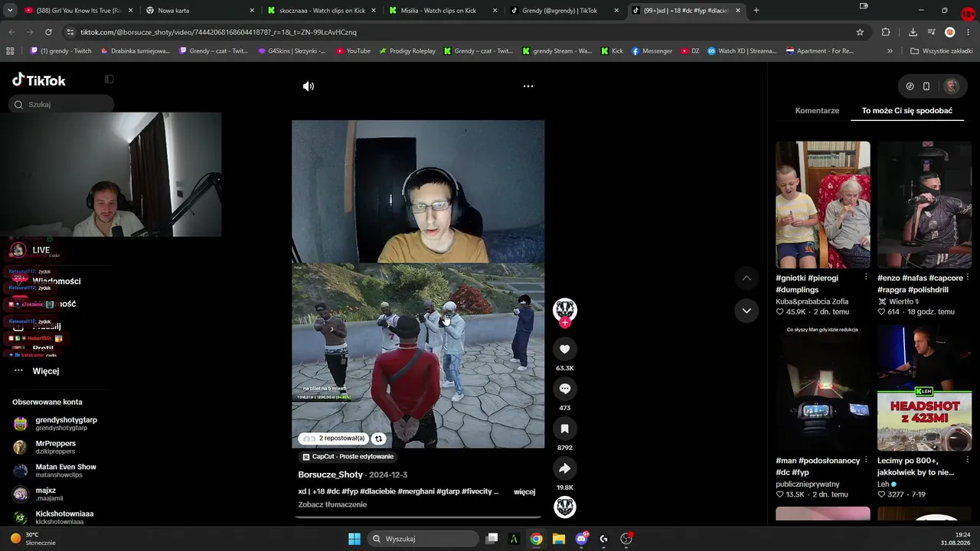Screen dimensions: 980x551
Task: Like the video with the heart button
Action: click(565, 349)
